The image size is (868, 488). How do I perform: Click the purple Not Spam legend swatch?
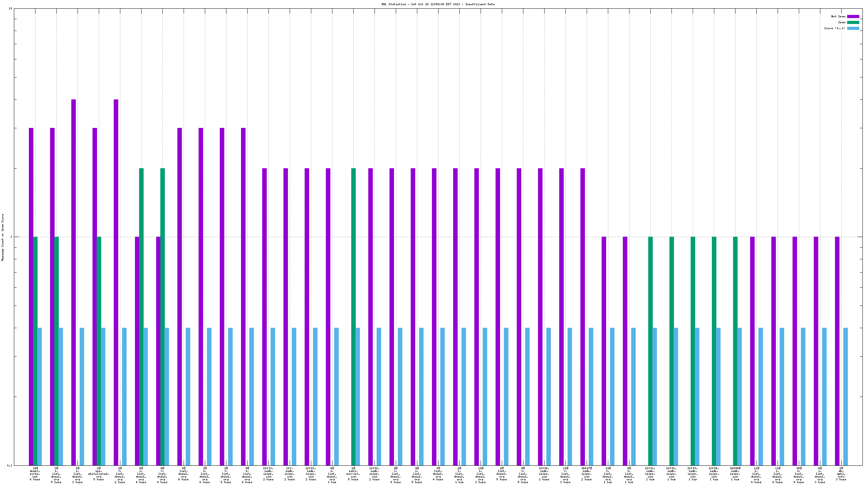(x=853, y=16)
